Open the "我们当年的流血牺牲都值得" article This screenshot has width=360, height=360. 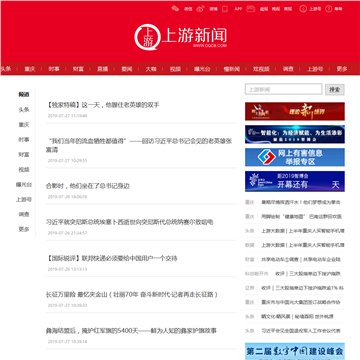click(139, 145)
